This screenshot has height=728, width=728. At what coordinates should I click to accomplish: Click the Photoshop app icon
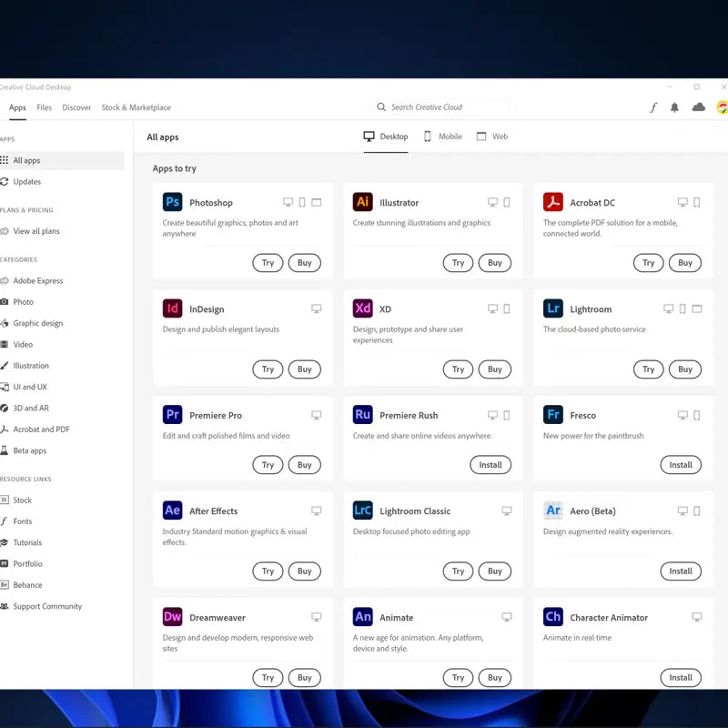[x=173, y=202]
